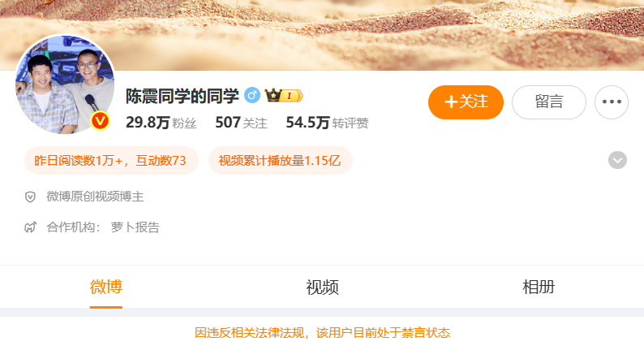Expand profile details with gray chevron

pos(617,160)
